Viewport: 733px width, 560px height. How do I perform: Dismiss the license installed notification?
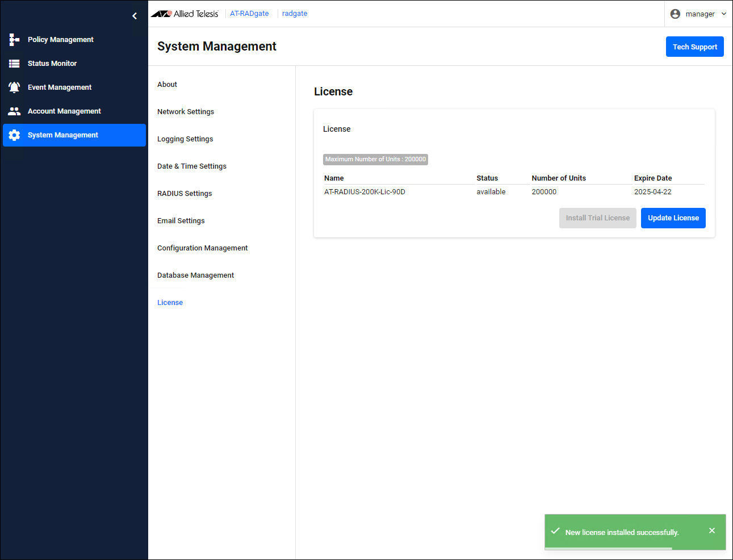(x=712, y=530)
